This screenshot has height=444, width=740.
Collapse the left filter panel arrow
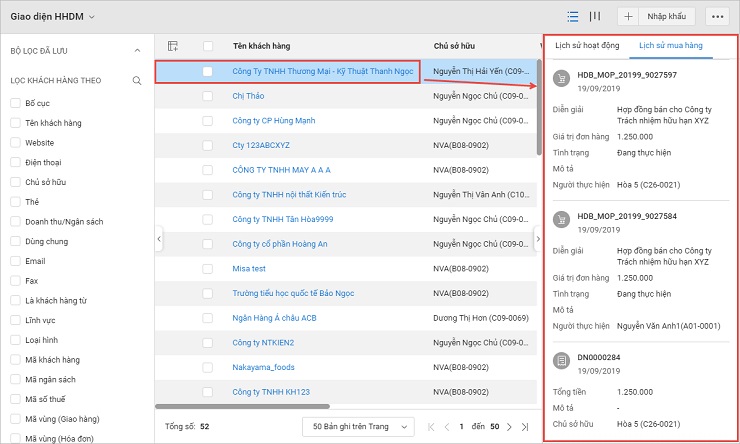pyautogui.click(x=159, y=239)
